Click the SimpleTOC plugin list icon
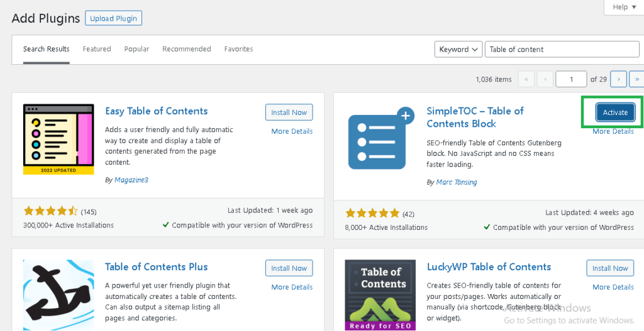 [380, 139]
